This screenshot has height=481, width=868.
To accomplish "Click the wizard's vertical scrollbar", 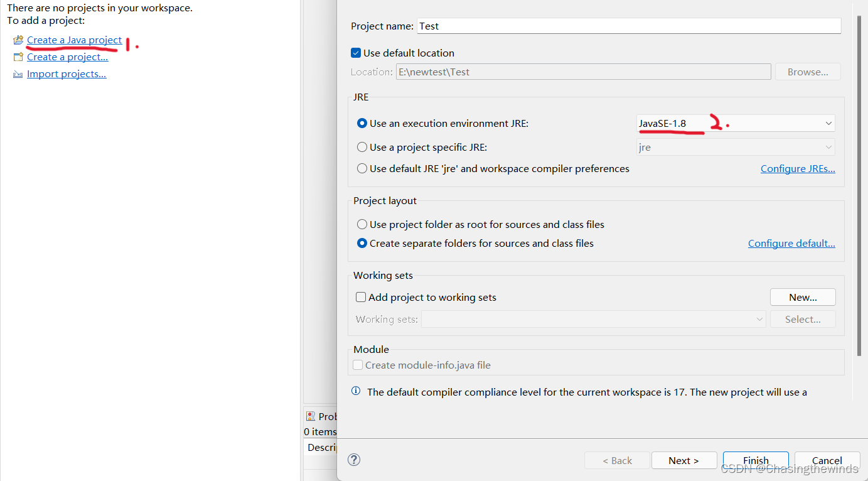I will tap(859, 185).
